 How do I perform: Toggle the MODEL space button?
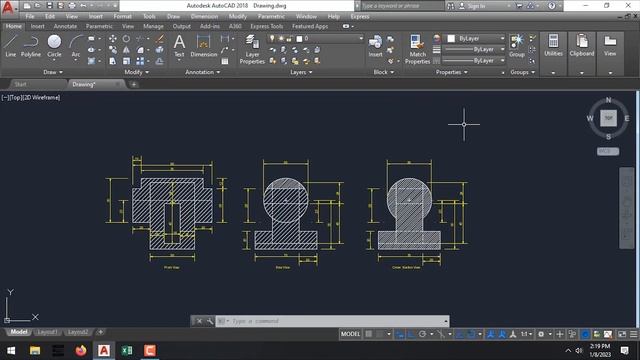point(350,334)
